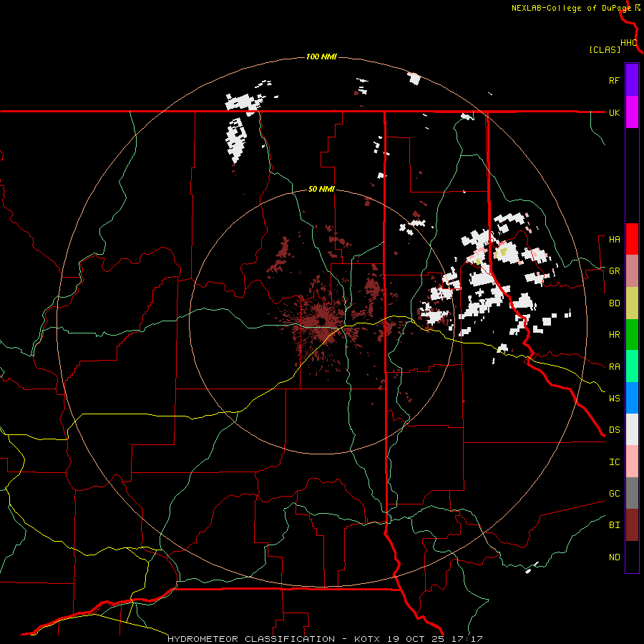Click the 50 NMI range ring label
Image resolution: width=644 pixels, height=644 pixels.
click(321, 190)
